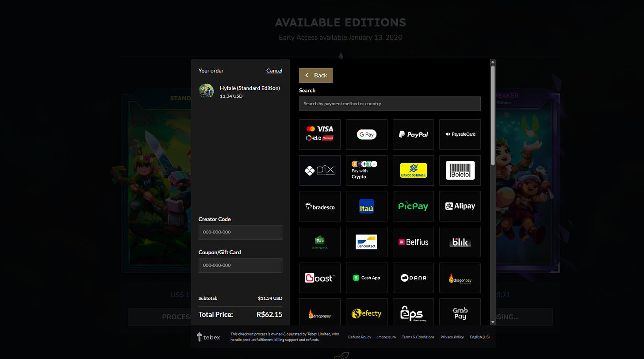Open the Impressum link
Screen dimensions: 644x359
point(387,337)
